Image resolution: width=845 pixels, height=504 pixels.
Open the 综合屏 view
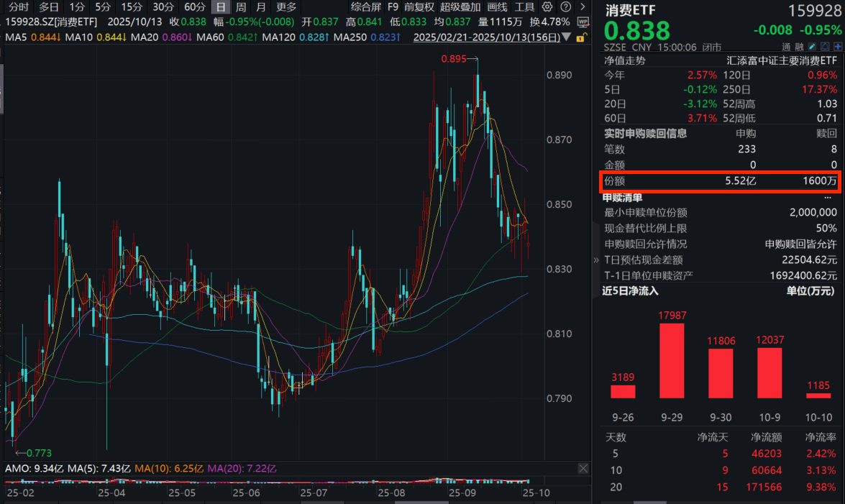click(x=365, y=6)
